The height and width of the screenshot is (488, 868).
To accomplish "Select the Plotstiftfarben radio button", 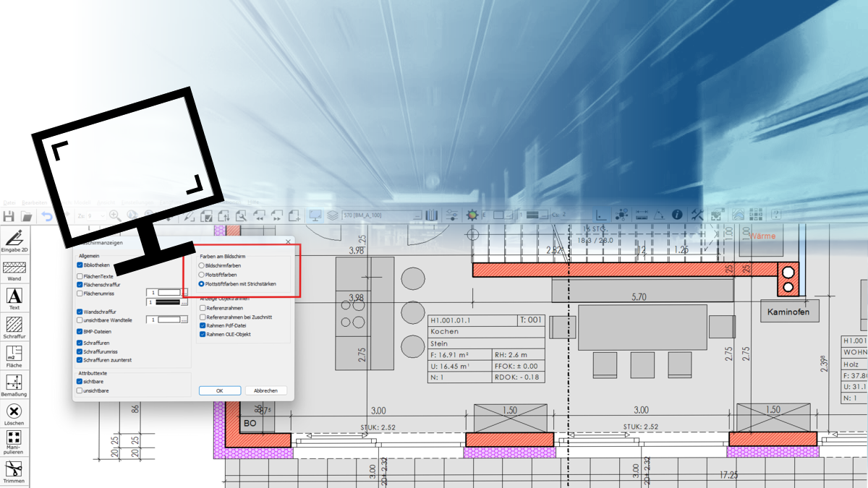I will pos(202,275).
